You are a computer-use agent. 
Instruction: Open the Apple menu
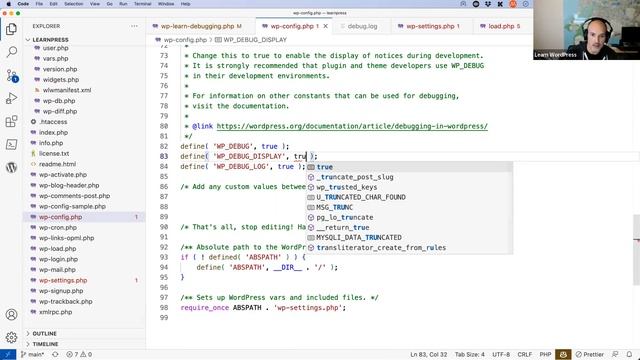click(9, 4)
